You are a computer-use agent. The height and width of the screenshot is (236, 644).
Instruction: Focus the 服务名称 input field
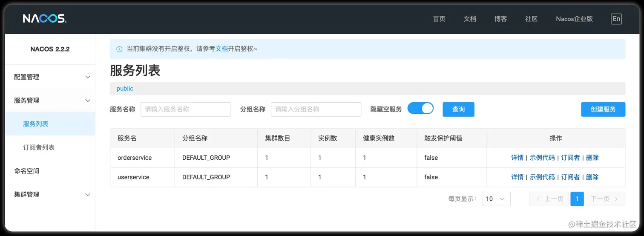[186, 109]
